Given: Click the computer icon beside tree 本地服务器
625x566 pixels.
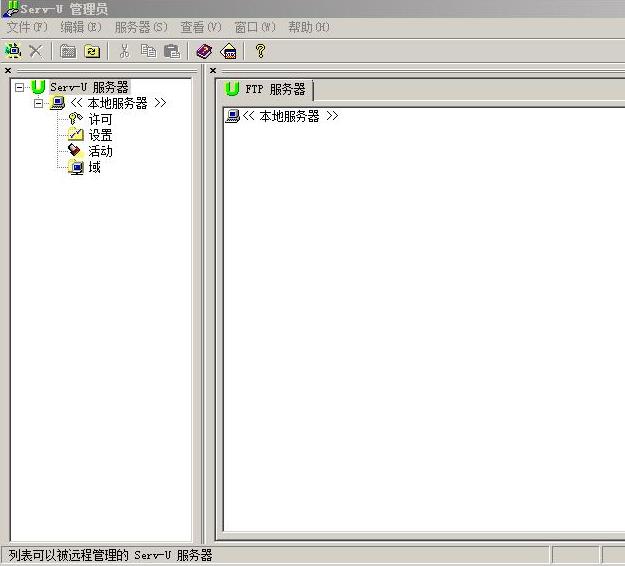Looking at the screenshot, I should [x=57, y=103].
